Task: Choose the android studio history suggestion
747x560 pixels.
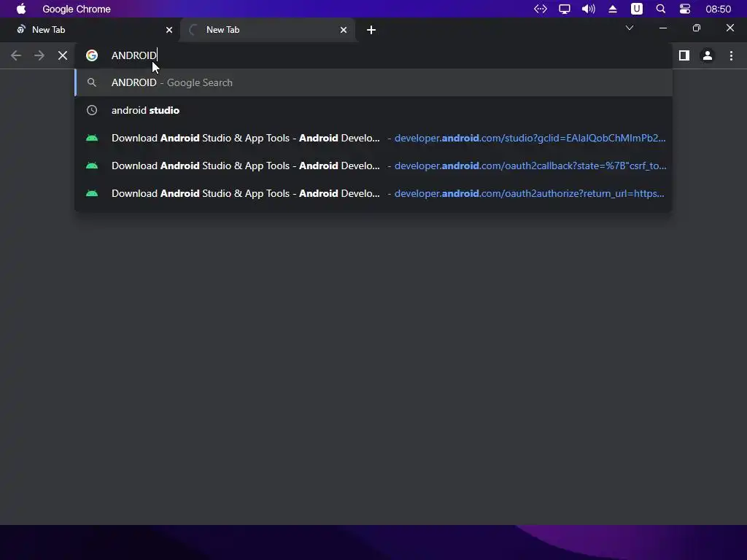Action: 373,110
